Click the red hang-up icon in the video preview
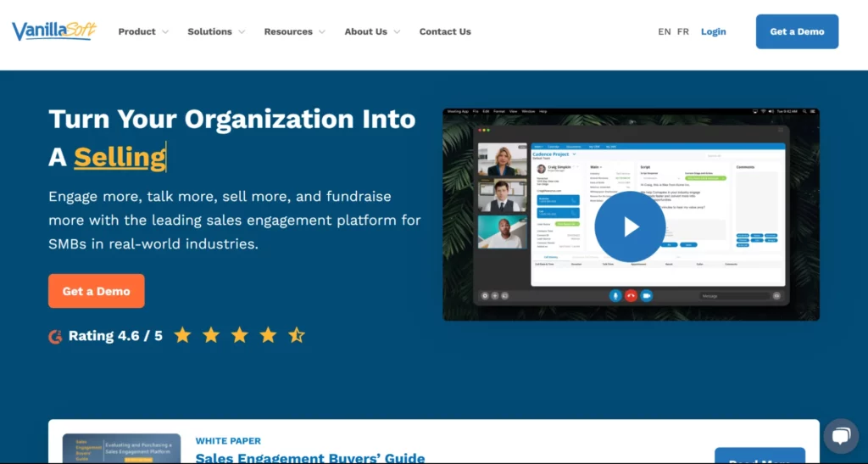This screenshot has width=868, height=464. [631, 296]
